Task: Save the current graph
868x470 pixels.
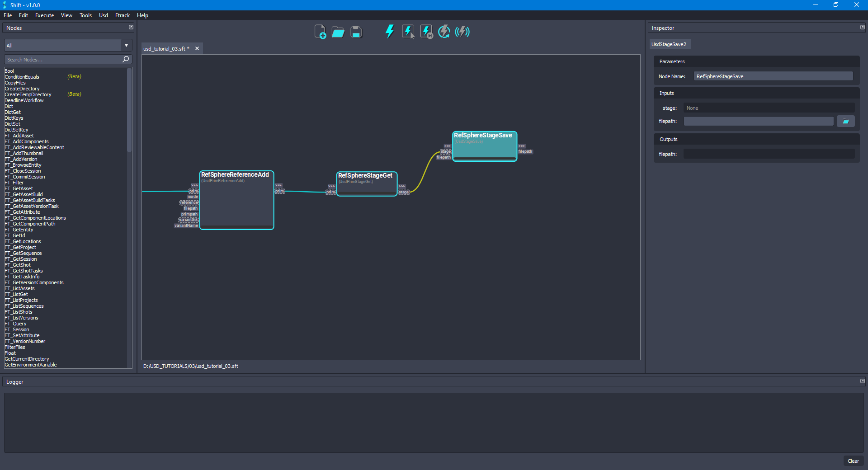Action: [356, 32]
